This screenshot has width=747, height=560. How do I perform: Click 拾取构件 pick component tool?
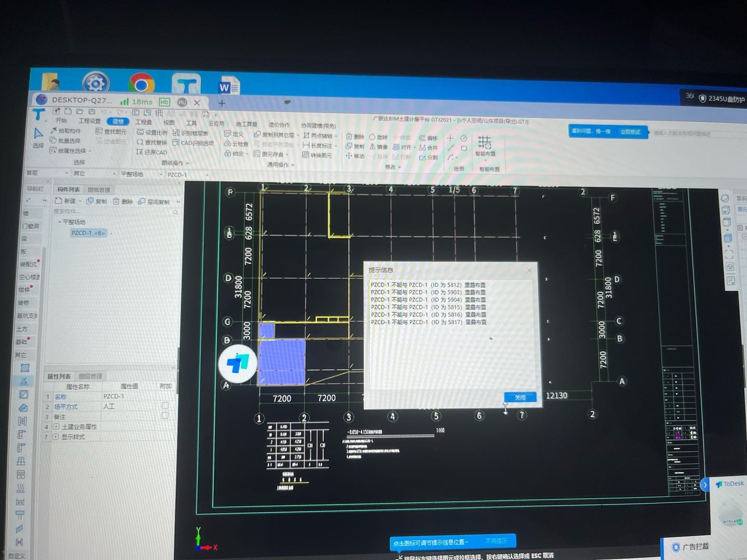coord(66,131)
